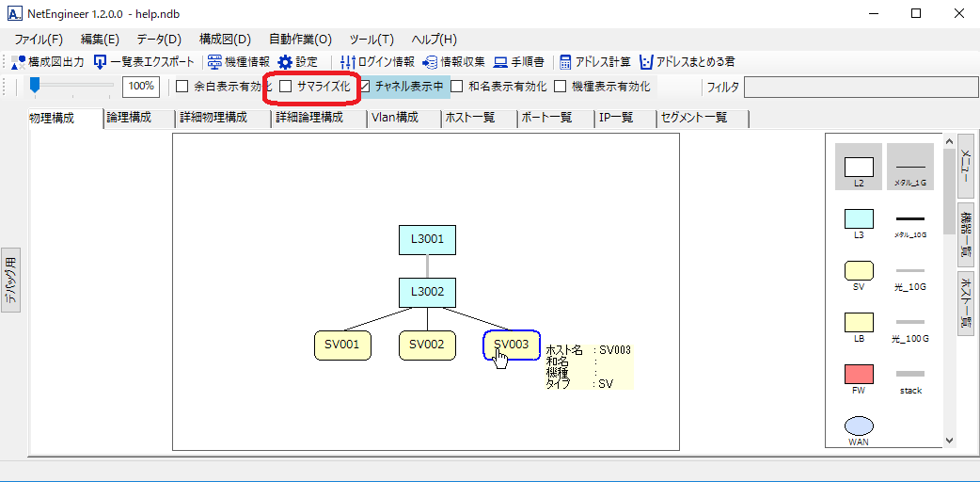Open the アドレス計算 calculator tool

point(566,62)
